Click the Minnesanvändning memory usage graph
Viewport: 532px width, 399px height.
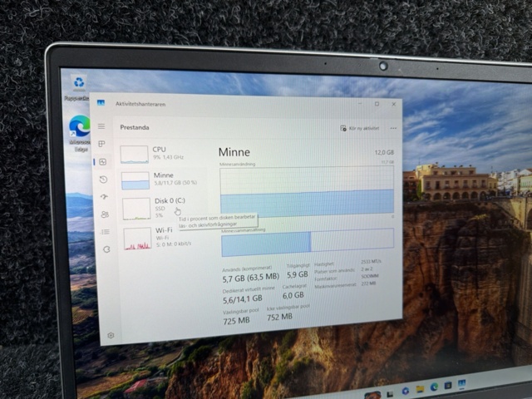click(x=307, y=192)
